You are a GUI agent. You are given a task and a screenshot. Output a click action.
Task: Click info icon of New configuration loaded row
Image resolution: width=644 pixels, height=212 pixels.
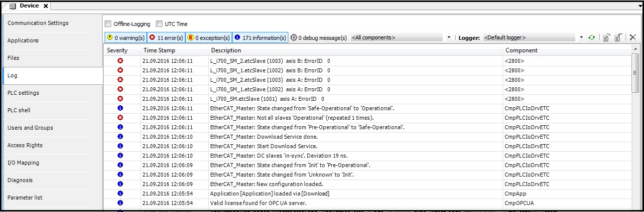click(x=120, y=184)
